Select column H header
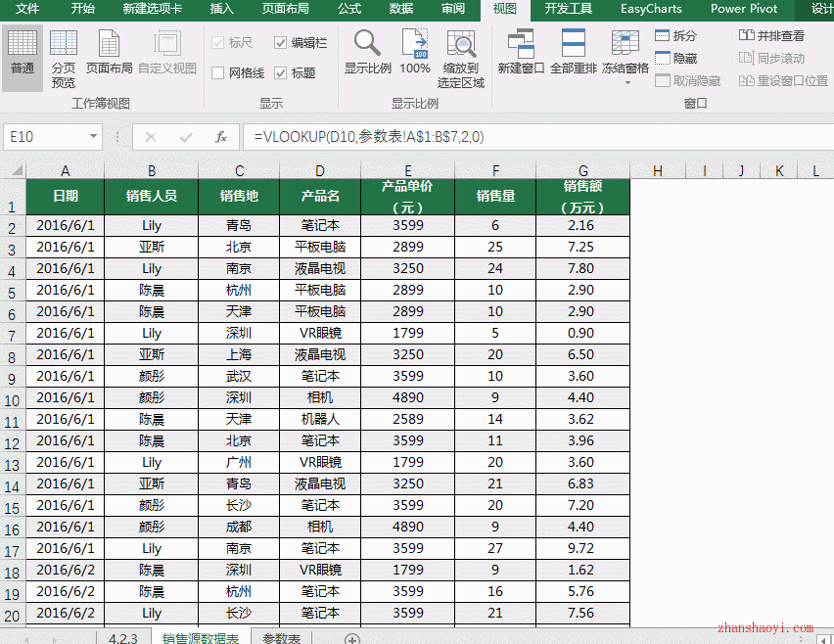Screen dimensions: 834x644 658,170
